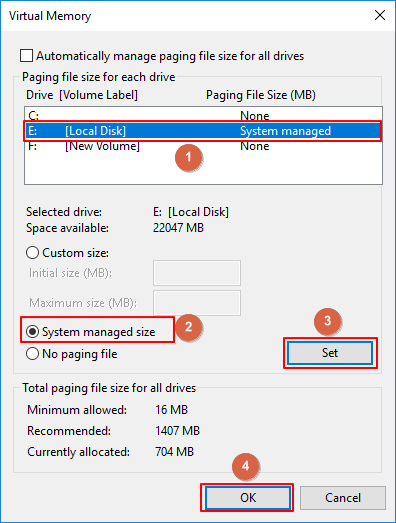Close the Virtual Memory window
This screenshot has width=396, height=523.
[x=380, y=15]
